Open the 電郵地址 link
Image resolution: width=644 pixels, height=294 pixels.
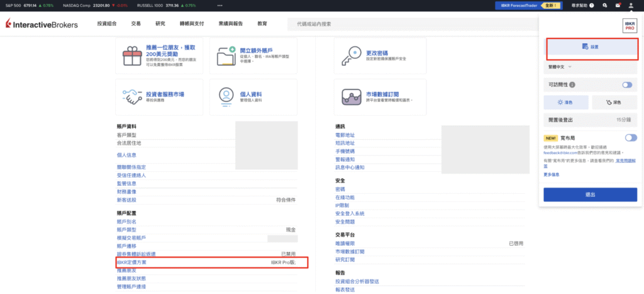[x=345, y=135]
